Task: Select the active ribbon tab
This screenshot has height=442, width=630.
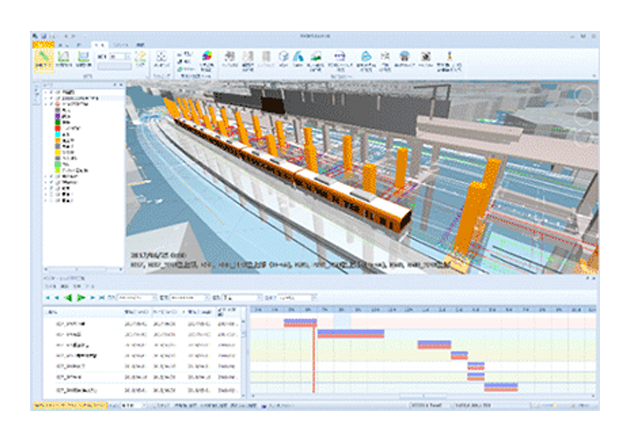Action: pyautogui.click(x=99, y=46)
